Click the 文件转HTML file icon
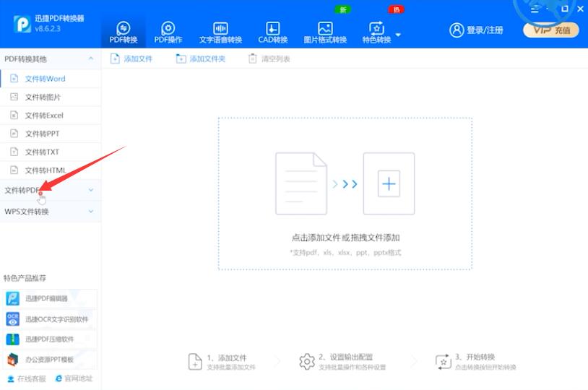 14,170
